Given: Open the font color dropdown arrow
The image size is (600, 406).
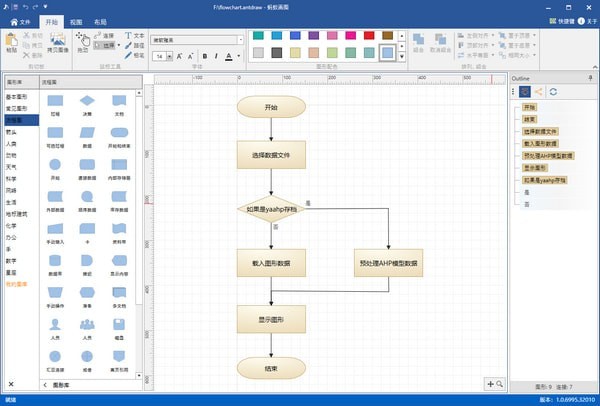Looking at the screenshot, I should point(238,56).
